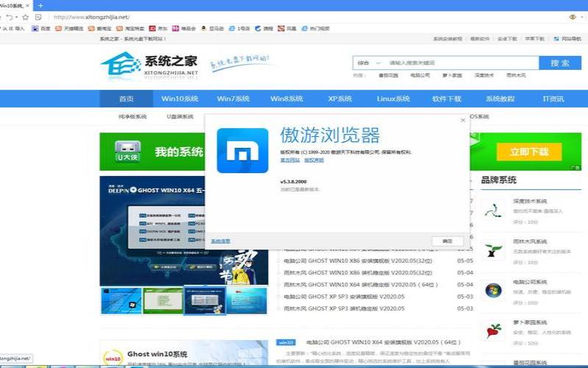588x368 pixels.
Task: Open the U盘装系统 sub-navigation link
Action: 180,117
